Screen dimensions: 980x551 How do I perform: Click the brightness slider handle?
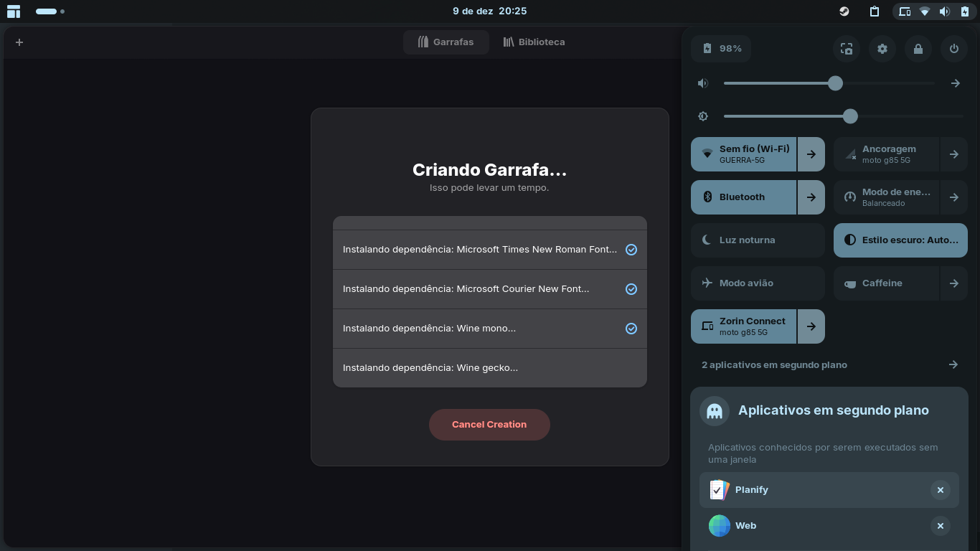tap(850, 116)
